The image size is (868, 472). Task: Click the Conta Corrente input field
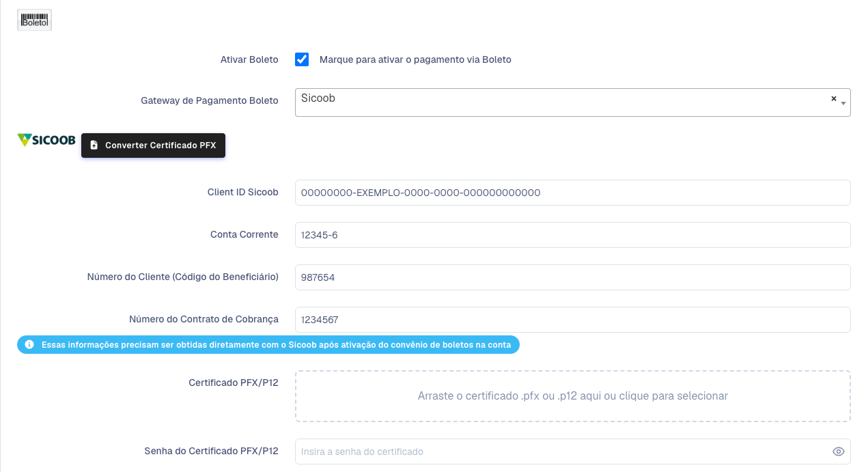pyautogui.click(x=572, y=235)
